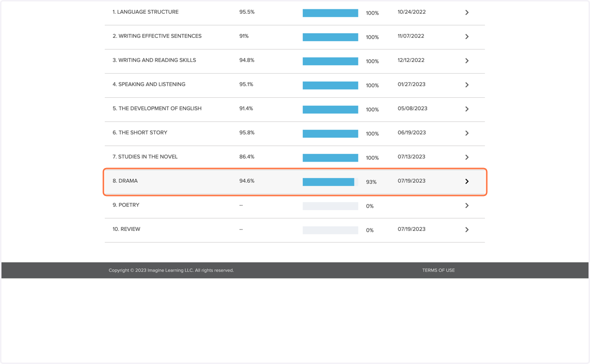Select the 10. Review unit title
Screen dimensions: 590x364
click(126, 228)
